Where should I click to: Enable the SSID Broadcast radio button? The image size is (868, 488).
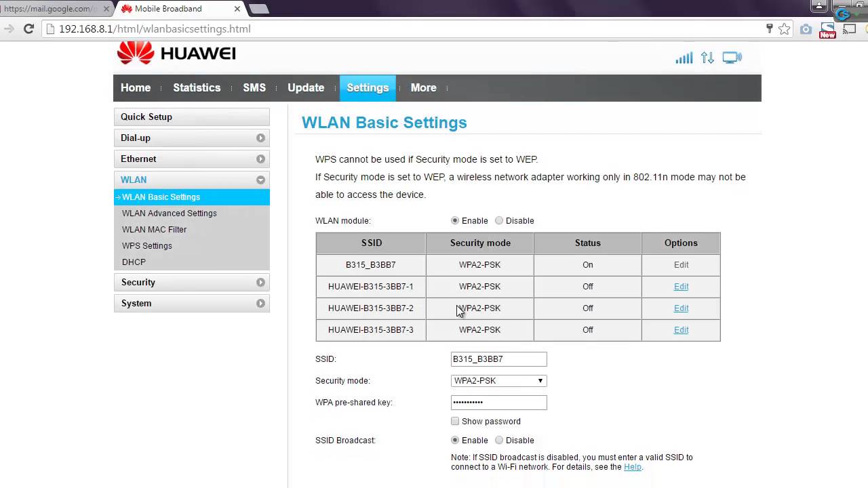pyautogui.click(x=455, y=440)
